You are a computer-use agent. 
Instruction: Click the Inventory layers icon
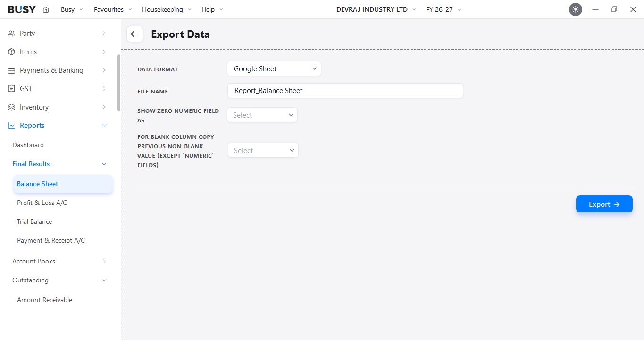click(12, 107)
